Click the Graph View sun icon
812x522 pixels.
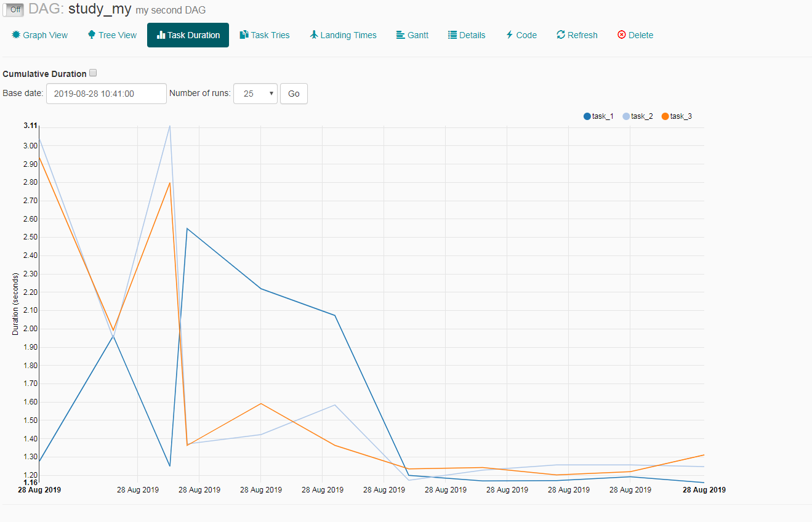(x=16, y=34)
